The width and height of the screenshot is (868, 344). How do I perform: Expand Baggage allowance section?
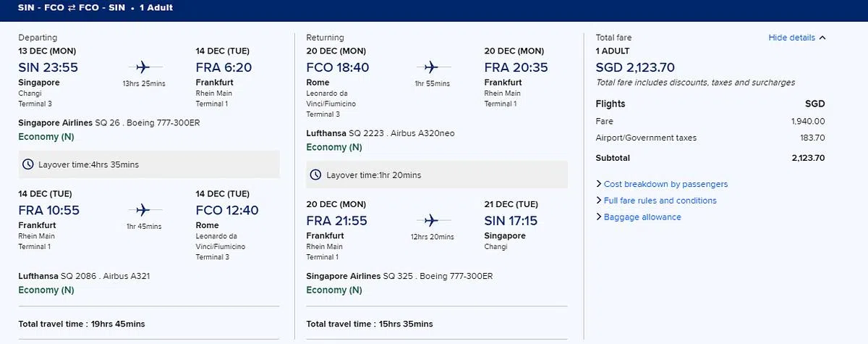click(x=642, y=217)
